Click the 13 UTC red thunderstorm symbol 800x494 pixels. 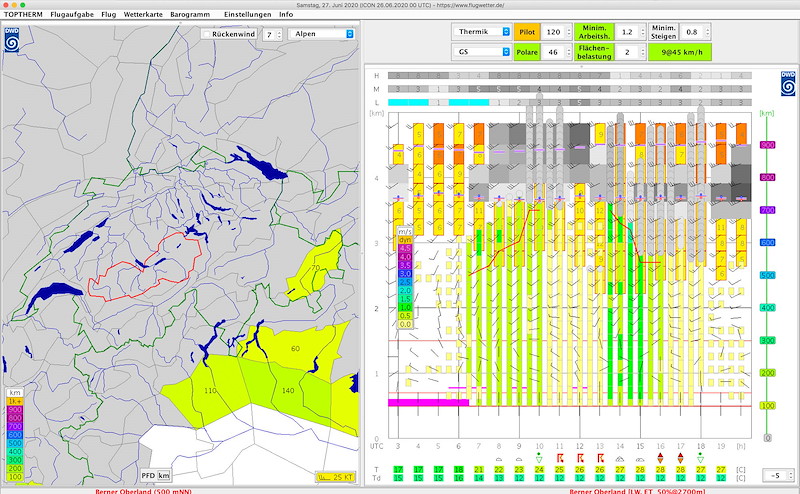pyautogui.click(x=600, y=458)
